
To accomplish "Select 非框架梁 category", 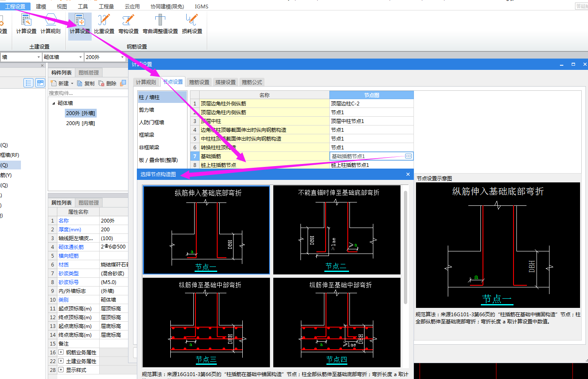I will 162,147.
